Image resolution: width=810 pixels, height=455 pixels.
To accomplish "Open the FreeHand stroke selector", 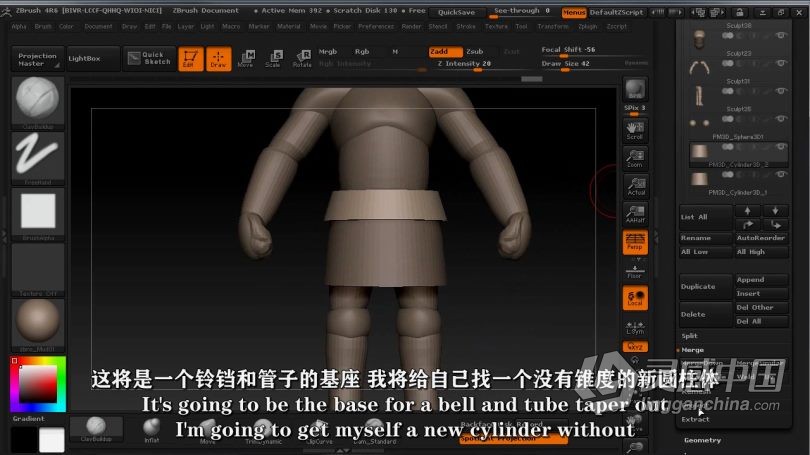I will tap(38, 158).
